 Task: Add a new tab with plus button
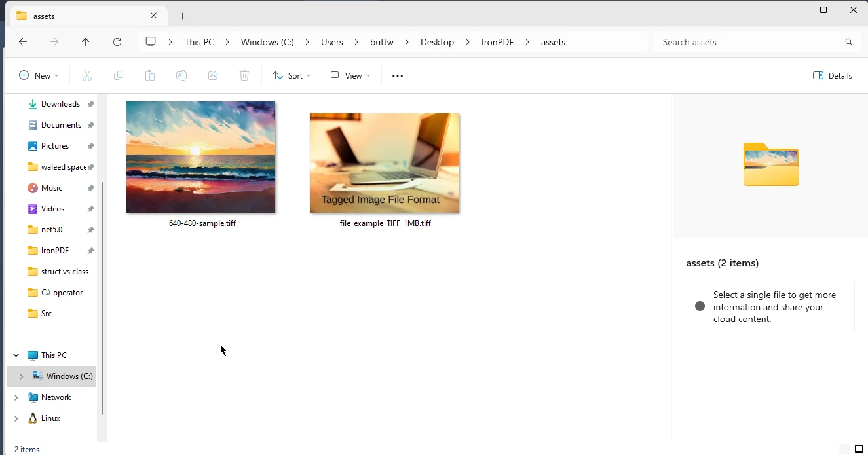coord(183,16)
